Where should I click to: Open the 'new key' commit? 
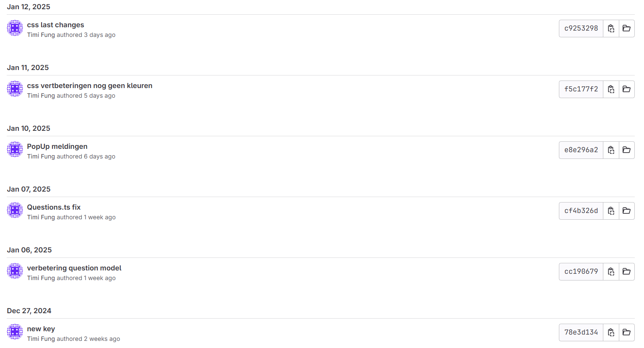(41, 329)
